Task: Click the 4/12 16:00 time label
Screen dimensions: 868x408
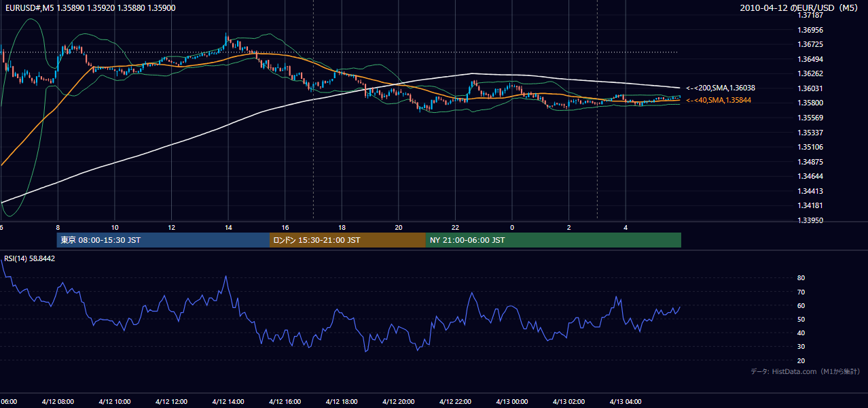Action: [x=285, y=402]
